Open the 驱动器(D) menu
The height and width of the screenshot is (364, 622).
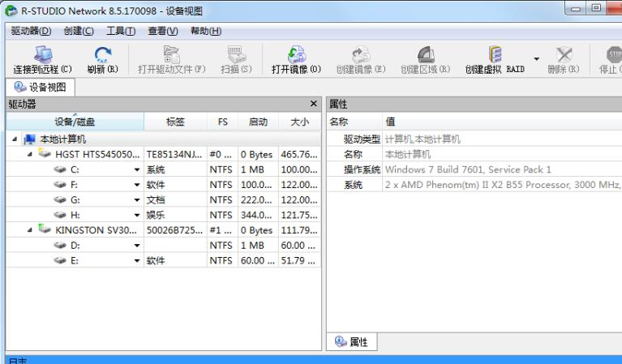31,31
